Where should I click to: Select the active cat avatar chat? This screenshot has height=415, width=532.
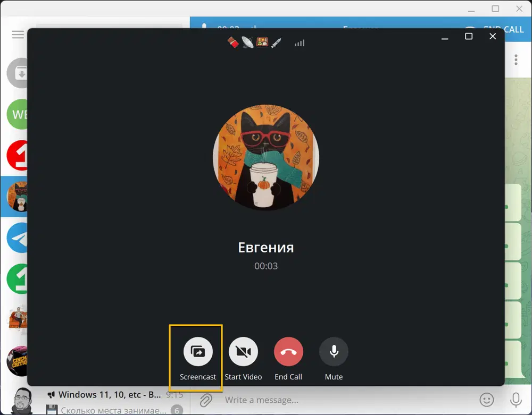[x=17, y=197]
